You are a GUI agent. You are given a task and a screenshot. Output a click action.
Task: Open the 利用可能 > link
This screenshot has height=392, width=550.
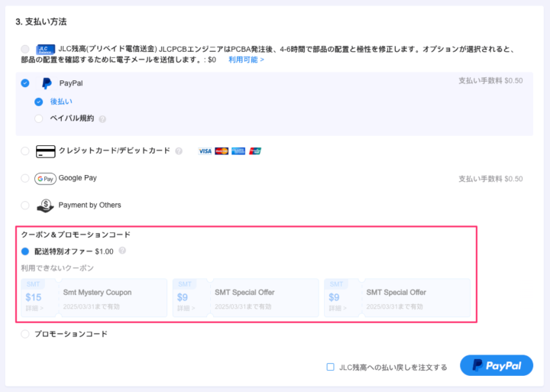[x=246, y=60]
